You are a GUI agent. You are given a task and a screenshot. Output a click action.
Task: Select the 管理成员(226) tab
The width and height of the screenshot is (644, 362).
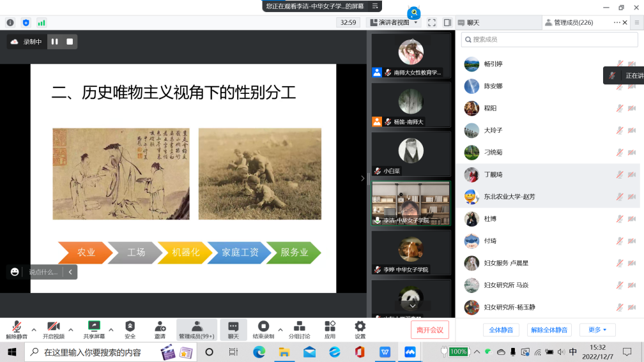573,22
